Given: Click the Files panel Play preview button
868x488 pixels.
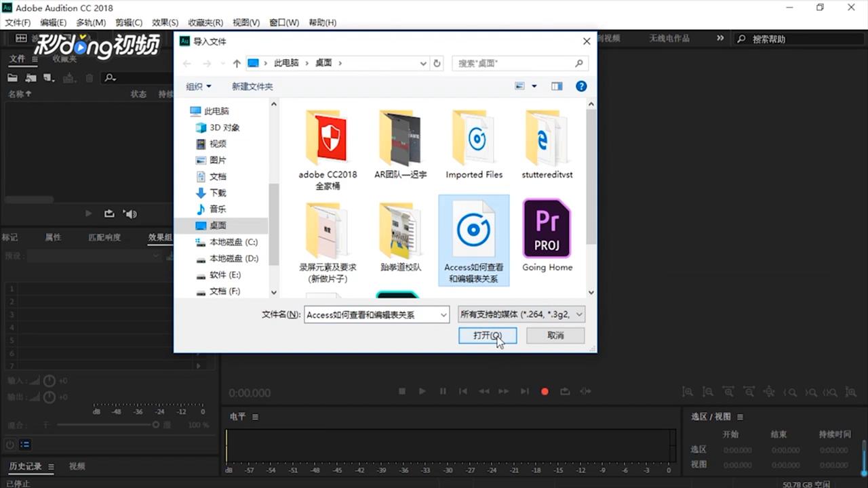Looking at the screenshot, I should click(x=89, y=213).
